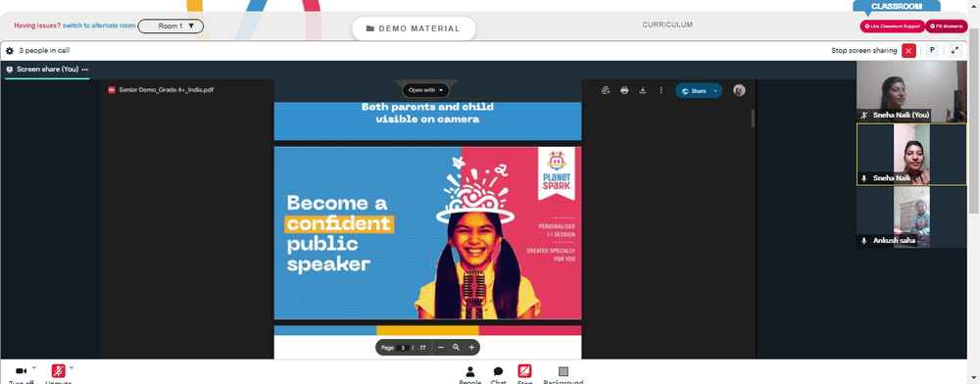Click '3 people in call' label
Viewport: 980px width, 384px height.
click(44, 51)
